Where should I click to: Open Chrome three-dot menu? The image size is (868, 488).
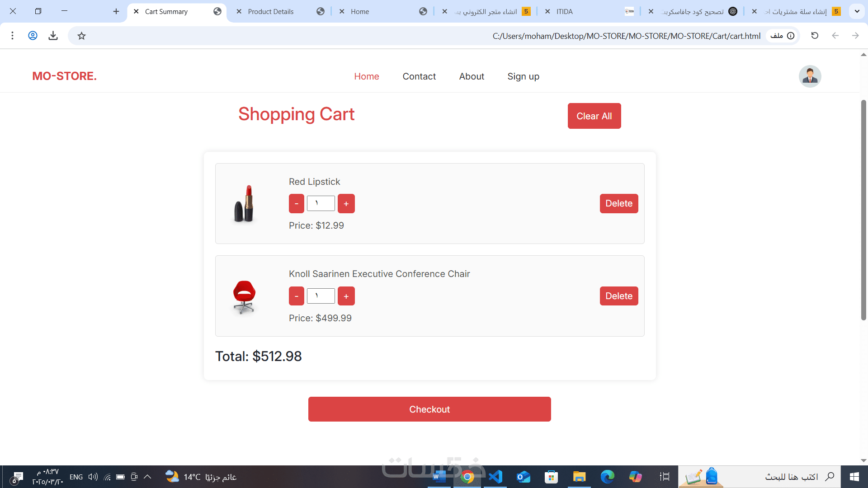(x=12, y=36)
